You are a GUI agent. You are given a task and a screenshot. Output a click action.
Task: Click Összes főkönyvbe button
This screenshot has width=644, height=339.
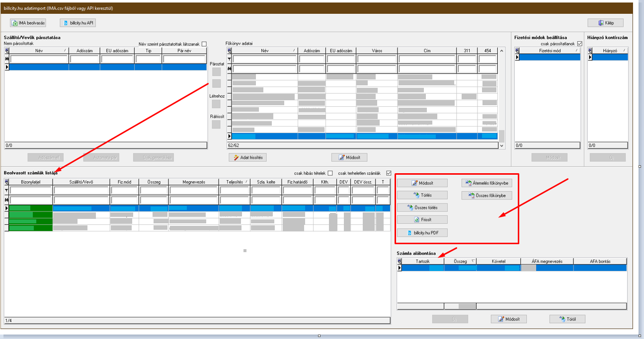486,196
